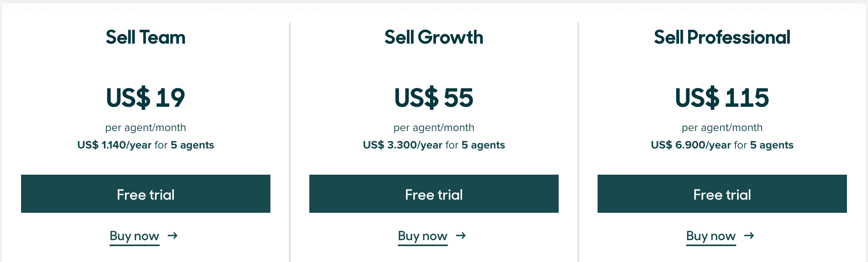Image resolution: width=868 pixels, height=262 pixels.
Task: Click per agent/month under Sell Professional price
Action: [x=722, y=128]
